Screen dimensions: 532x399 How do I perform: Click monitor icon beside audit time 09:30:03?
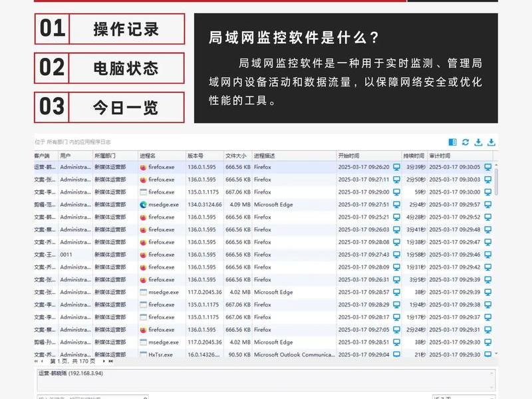coord(488,180)
